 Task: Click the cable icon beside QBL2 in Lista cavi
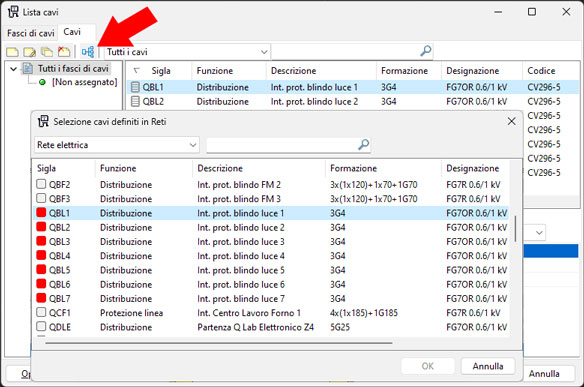[x=135, y=101]
